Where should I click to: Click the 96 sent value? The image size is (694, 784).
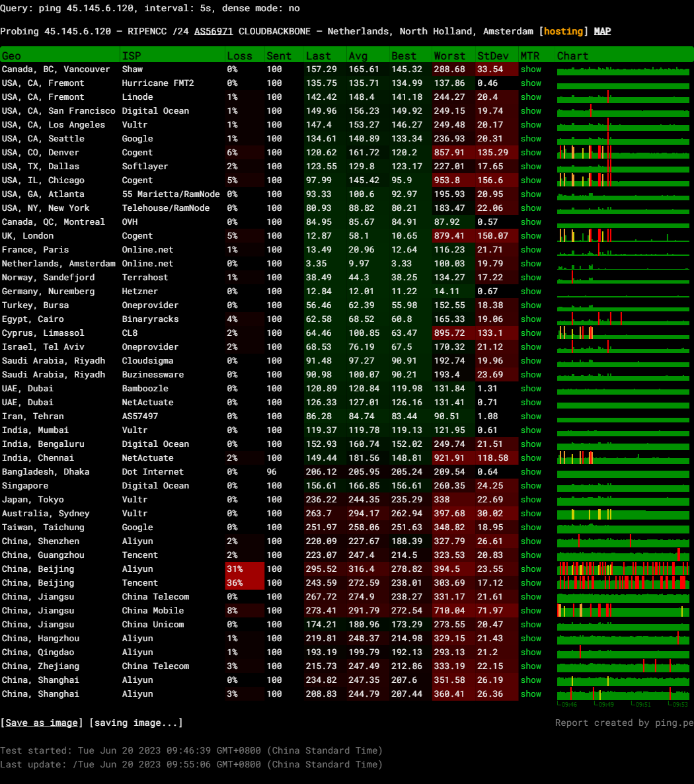(x=272, y=471)
